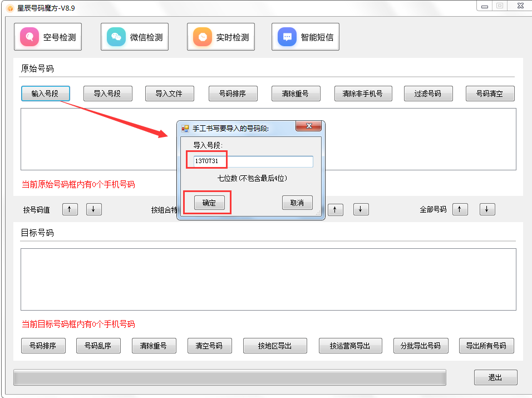Viewport: 532px width, 398px height.
Task: Shuffle numbers with 号码乱序
Action: pyautogui.click(x=98, y=346)
